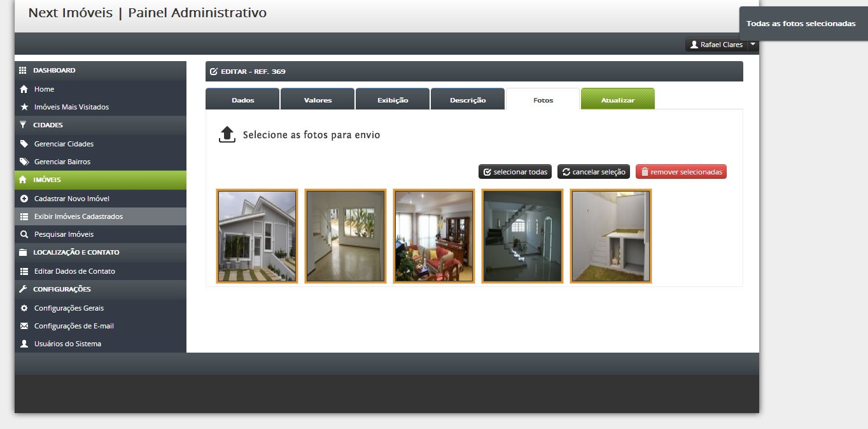
Task: Click the Selecione as fotos para envio text
Action: pos(312,135)
